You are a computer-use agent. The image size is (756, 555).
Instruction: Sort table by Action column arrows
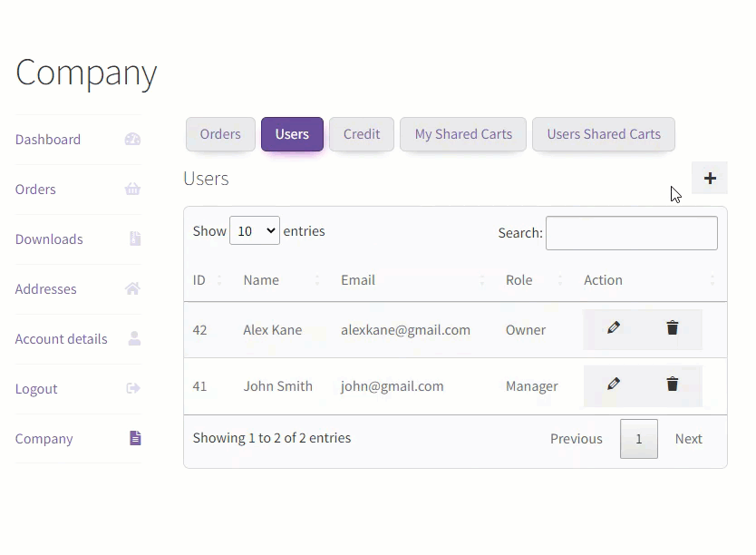tap(712, 280)
